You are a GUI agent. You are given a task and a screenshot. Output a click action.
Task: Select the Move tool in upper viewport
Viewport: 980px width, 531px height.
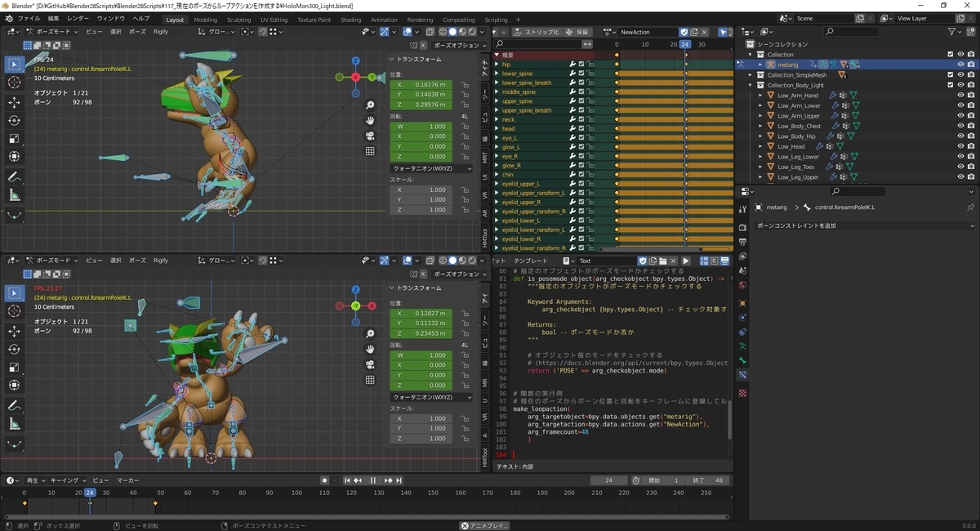pyautogui.click(x=15, y=102)
